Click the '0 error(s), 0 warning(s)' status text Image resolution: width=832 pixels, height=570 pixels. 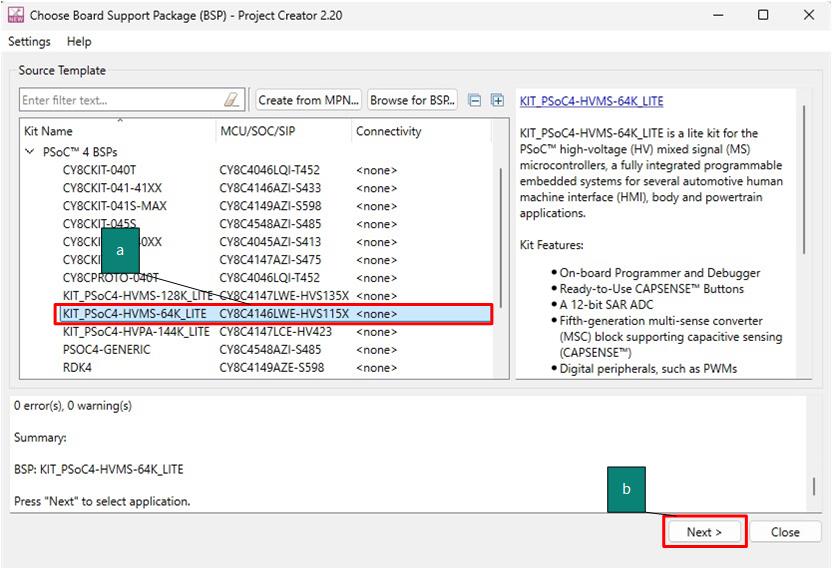click(73, 405)
